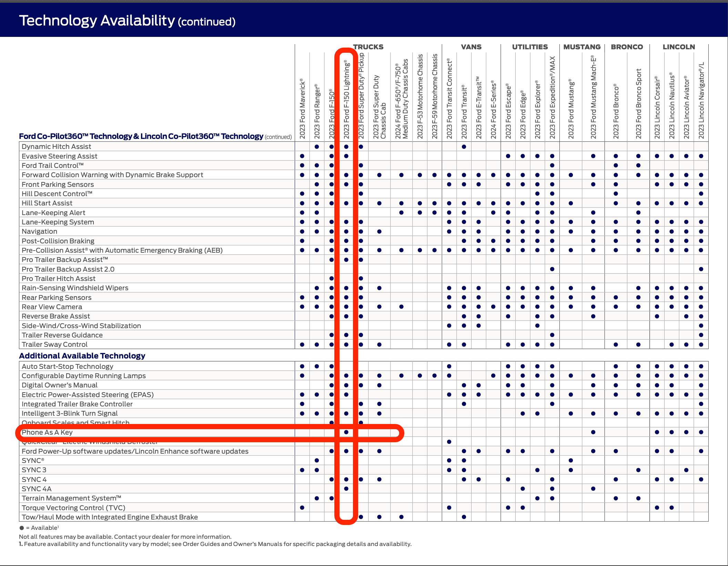Image resolution: width=728 pixels, height=566 pixels.
Task: Click the '2023 Ford Explorer' column header
Action: point(537,110)
